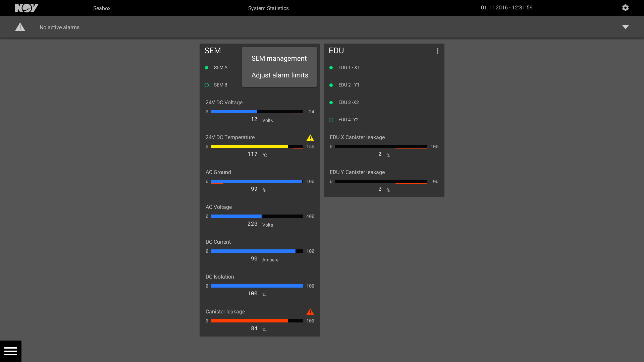Screen dimensions: 644x362
Task: Click the EDU Y Canister leakage label
Action: (357, 172)
